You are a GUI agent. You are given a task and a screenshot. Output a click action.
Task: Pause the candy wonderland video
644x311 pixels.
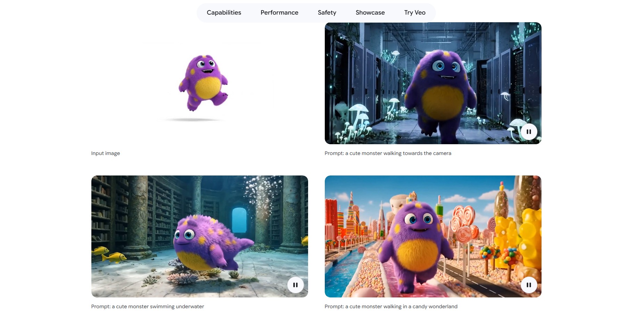click(529, 285)
